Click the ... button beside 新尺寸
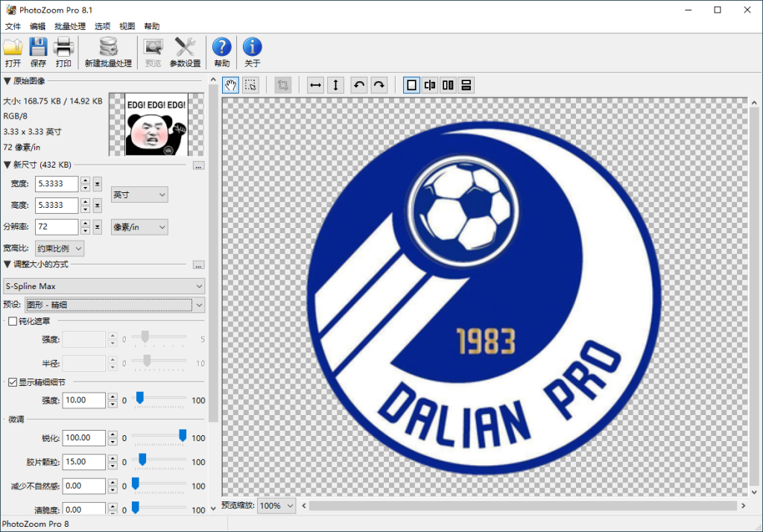763x532 pixels. [x=198, y=166]
